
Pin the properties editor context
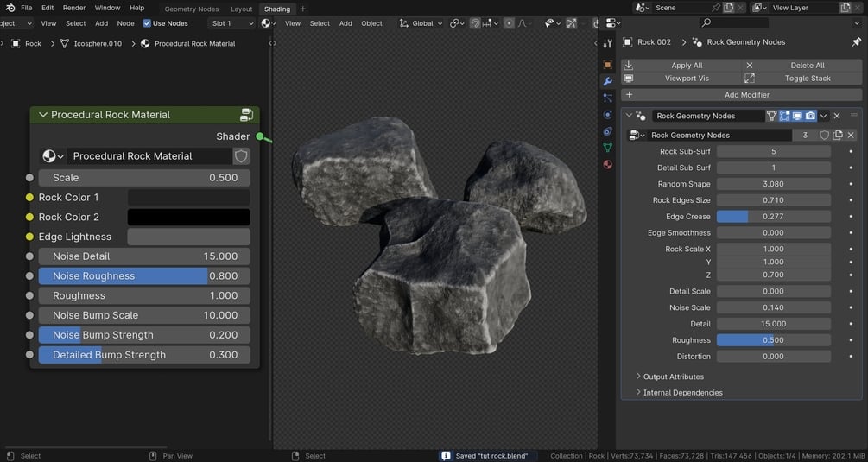(856, 42)
